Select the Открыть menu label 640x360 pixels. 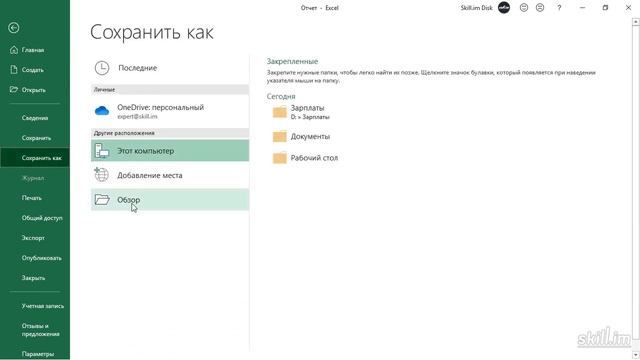(x=33, y=90)
